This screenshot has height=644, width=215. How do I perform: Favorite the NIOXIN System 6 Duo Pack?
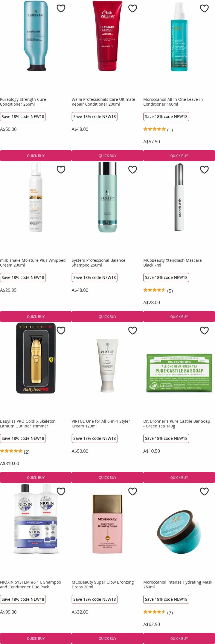(61, 492)
